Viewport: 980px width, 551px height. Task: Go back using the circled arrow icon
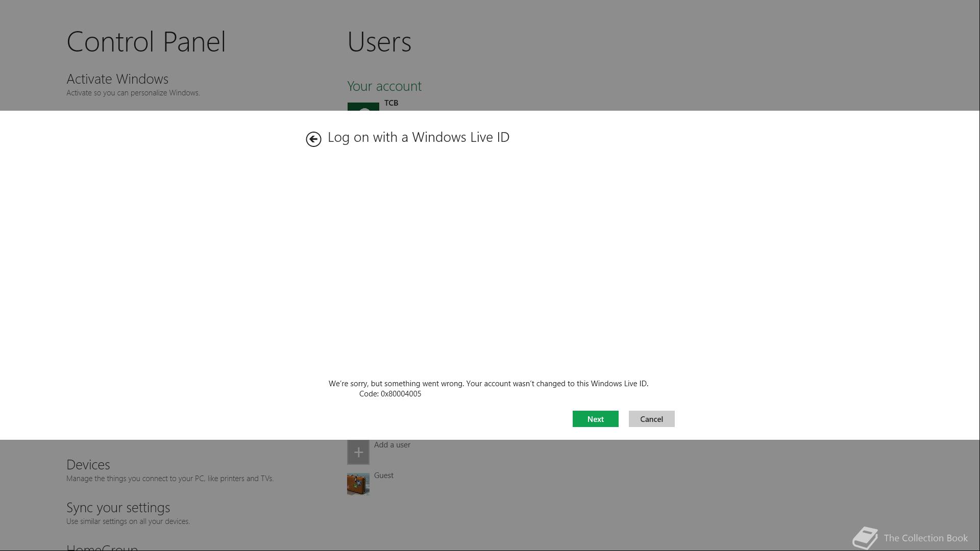(x=313, y=139)
